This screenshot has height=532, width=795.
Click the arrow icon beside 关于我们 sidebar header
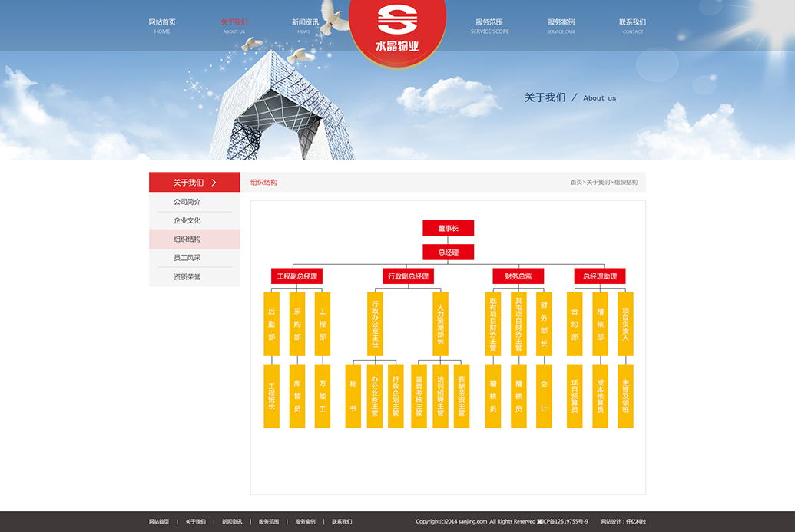[x=214, y=183]
